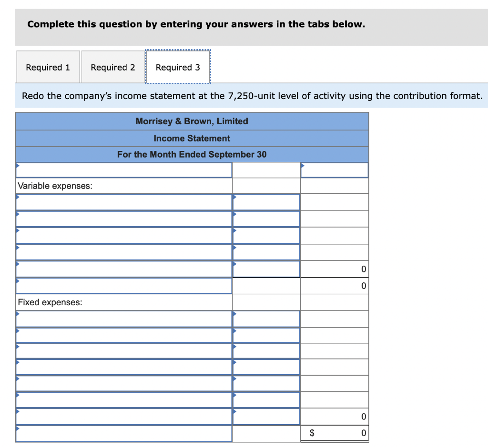
Task: Open the third variable expense label dropdown
Action: (124, 235)
